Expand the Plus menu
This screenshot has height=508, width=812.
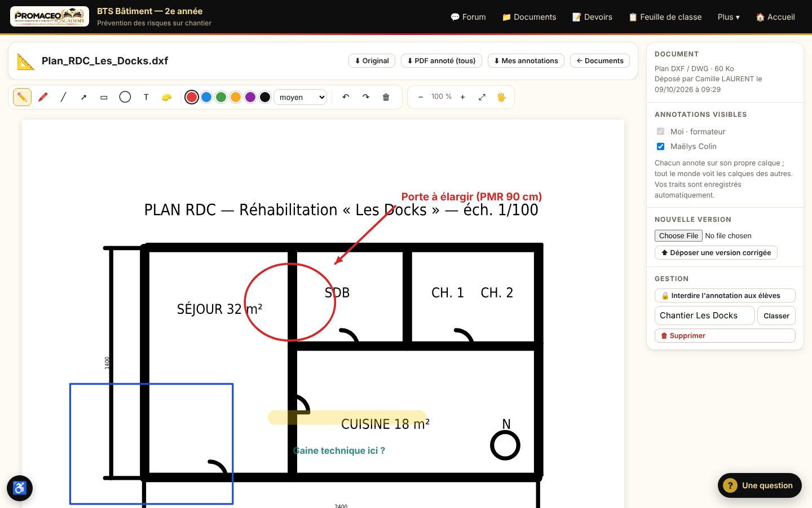[729, 17]
